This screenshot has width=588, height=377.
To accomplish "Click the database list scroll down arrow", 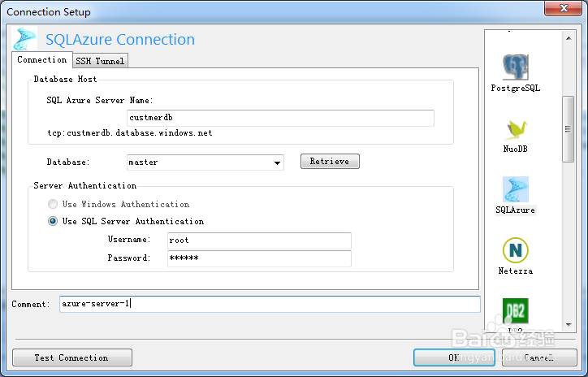I will tap(569, 325).
